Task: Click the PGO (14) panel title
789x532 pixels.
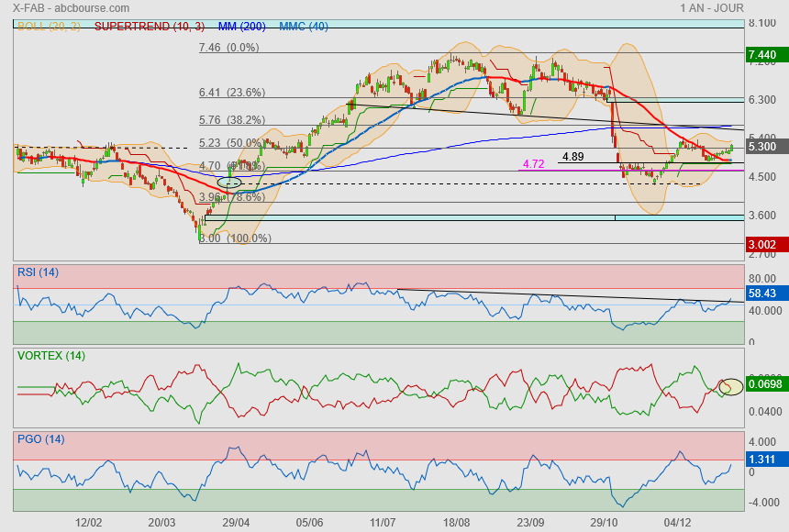Action: point(40,439)
